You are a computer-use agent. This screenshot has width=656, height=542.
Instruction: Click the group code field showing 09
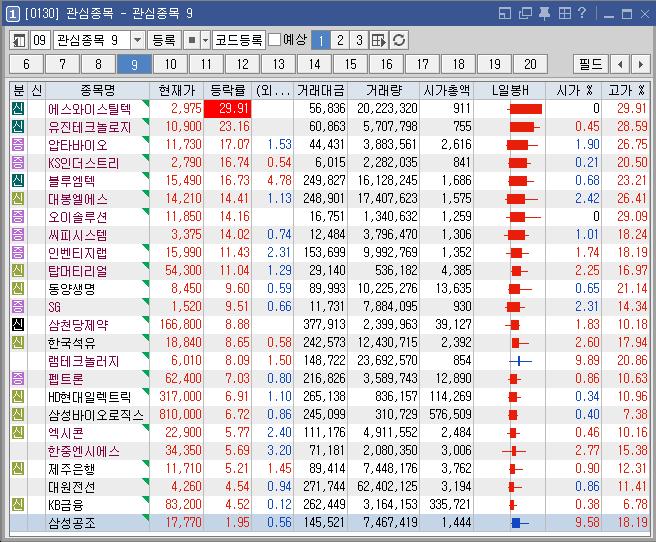tap(40, 41)
